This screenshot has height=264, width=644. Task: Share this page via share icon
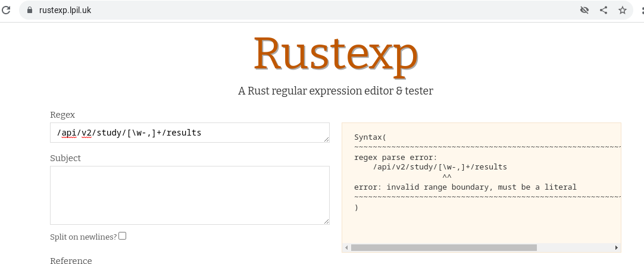(x=604, y=10)
